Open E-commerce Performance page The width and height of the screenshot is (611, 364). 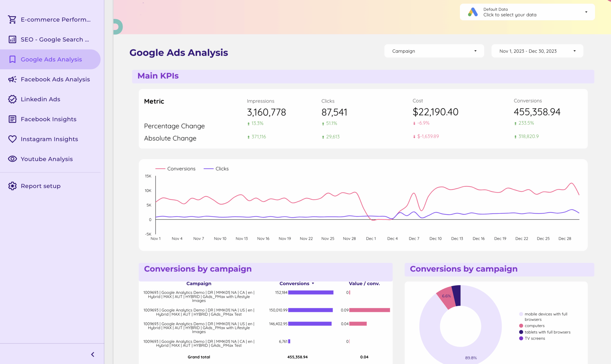coord(50,19)
